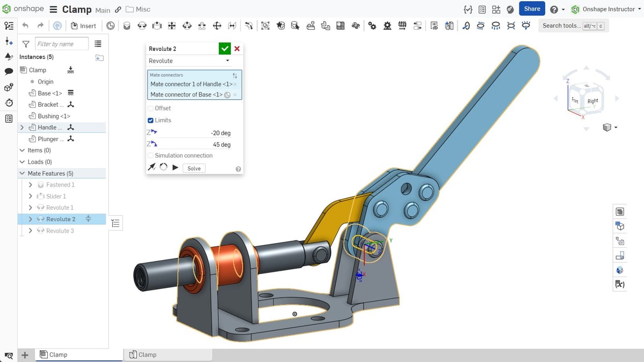
Task: Tick the Simulation connection checkbox
Action: tap(151, 156)
